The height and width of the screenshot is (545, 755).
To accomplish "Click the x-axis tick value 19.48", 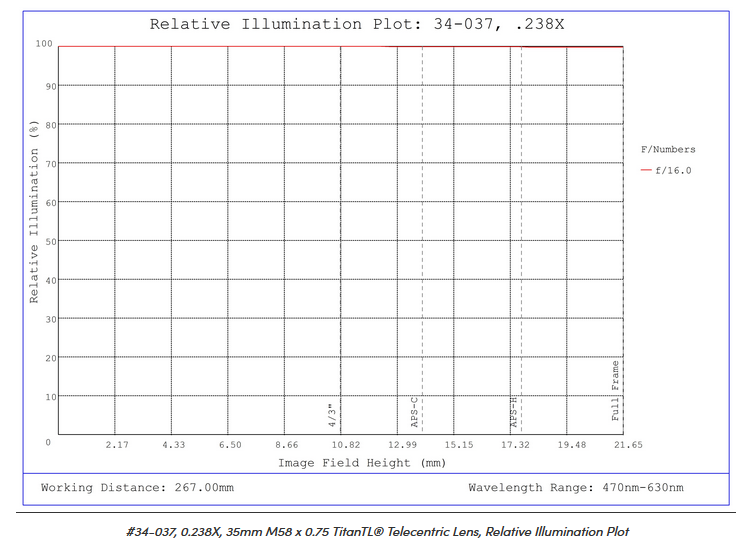I will pyautogui.click(x=572, y=445).
